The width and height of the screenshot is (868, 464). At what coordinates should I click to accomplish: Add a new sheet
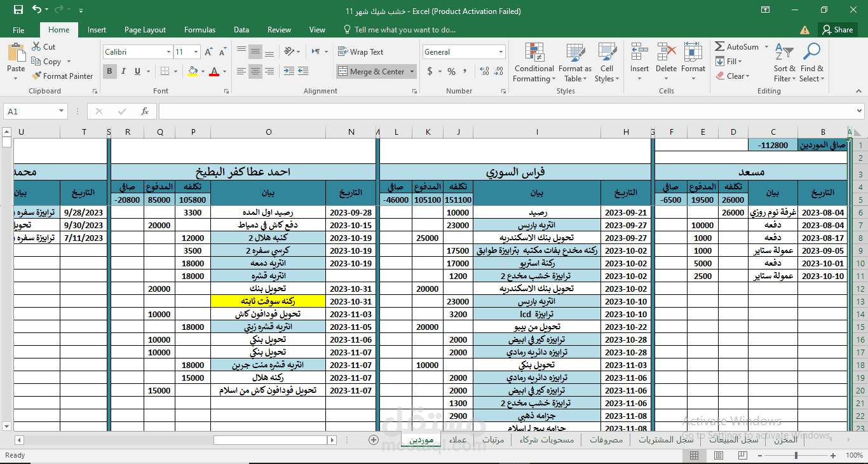click(x=374, y=440)
